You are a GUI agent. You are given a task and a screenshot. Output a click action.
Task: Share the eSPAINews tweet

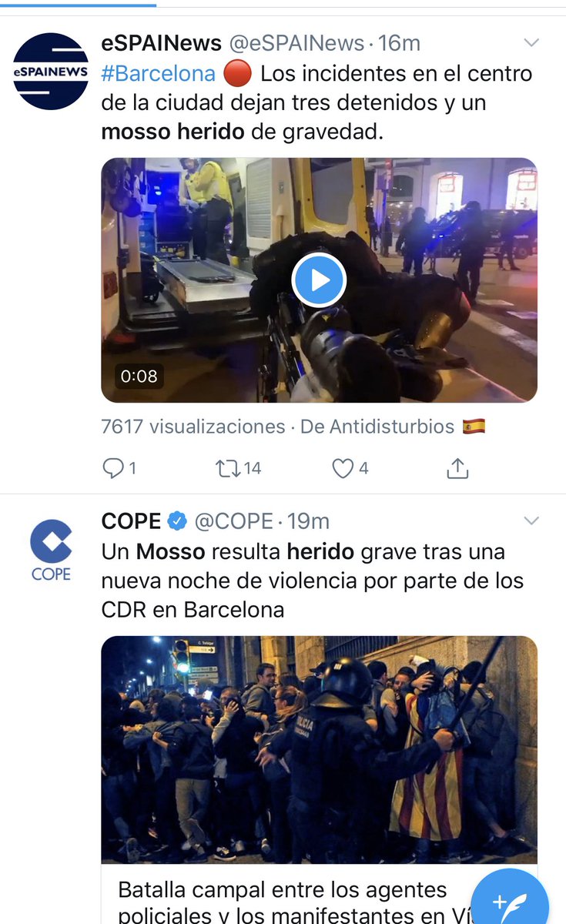click(457, 467)
